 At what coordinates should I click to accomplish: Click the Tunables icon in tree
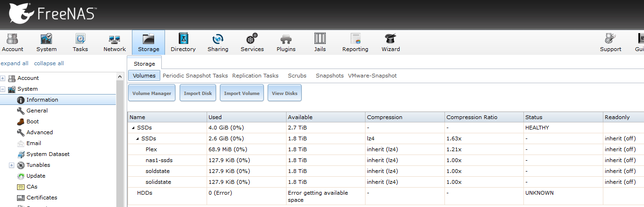(21, 165)
